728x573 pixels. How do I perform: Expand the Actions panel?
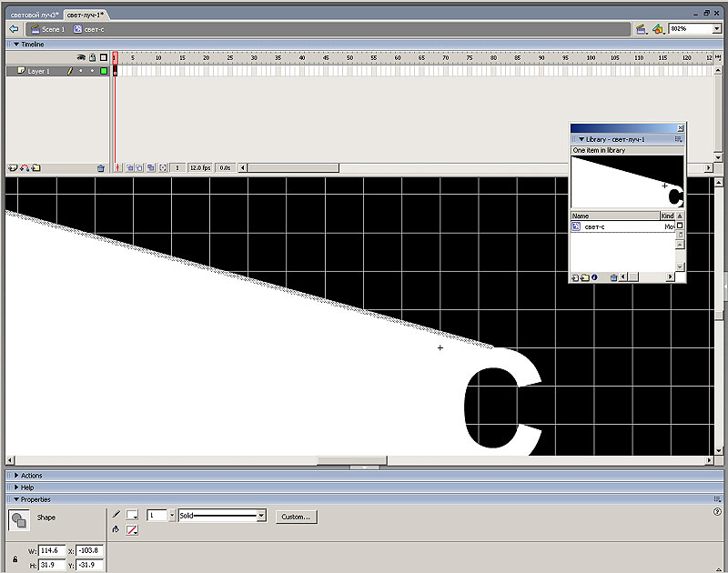click(31, 476)
